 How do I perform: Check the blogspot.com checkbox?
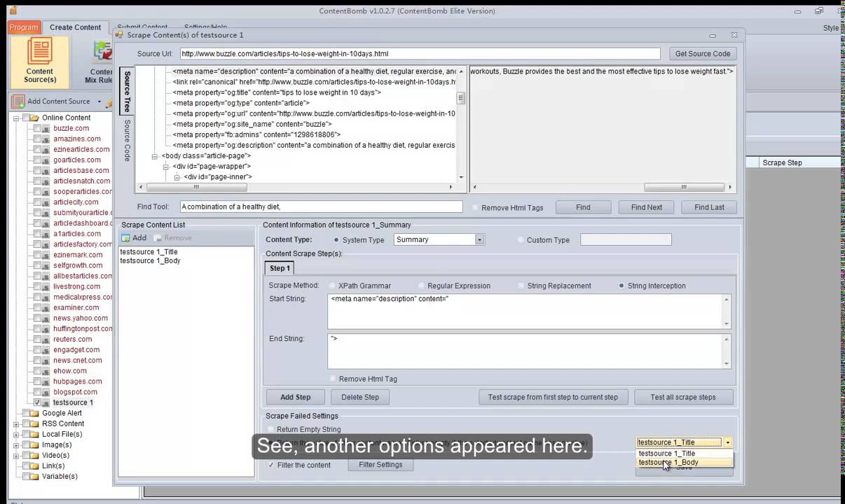pos(37,392)
